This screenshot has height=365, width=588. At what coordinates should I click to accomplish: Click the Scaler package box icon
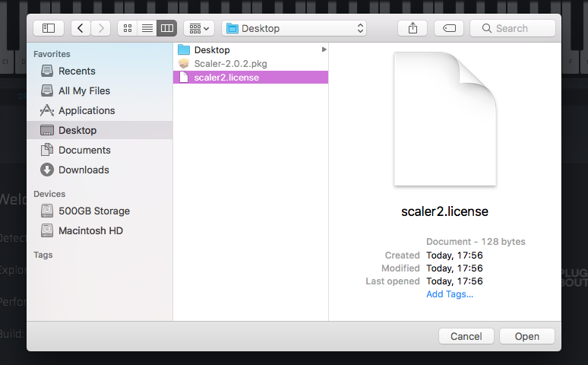[x=184, y=63]
